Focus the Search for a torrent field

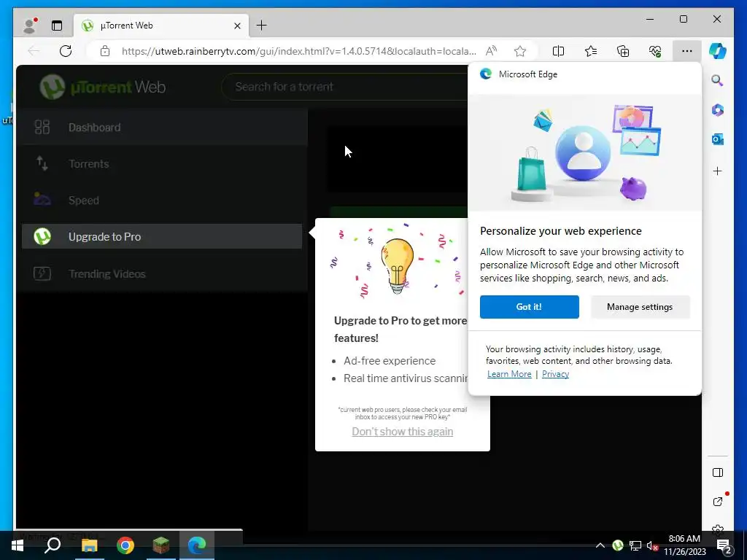coord(345,87)
